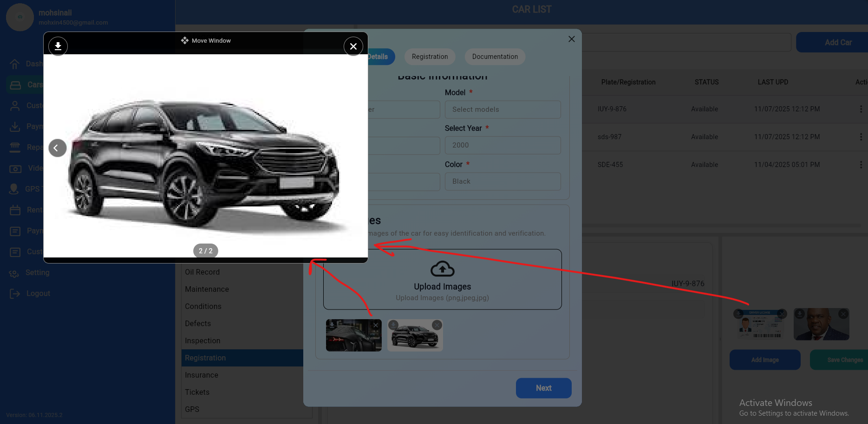This screenshot has height=424, width=868.
Task: Click the Logout sidebar icon
Action: click(x=15, y=294)
